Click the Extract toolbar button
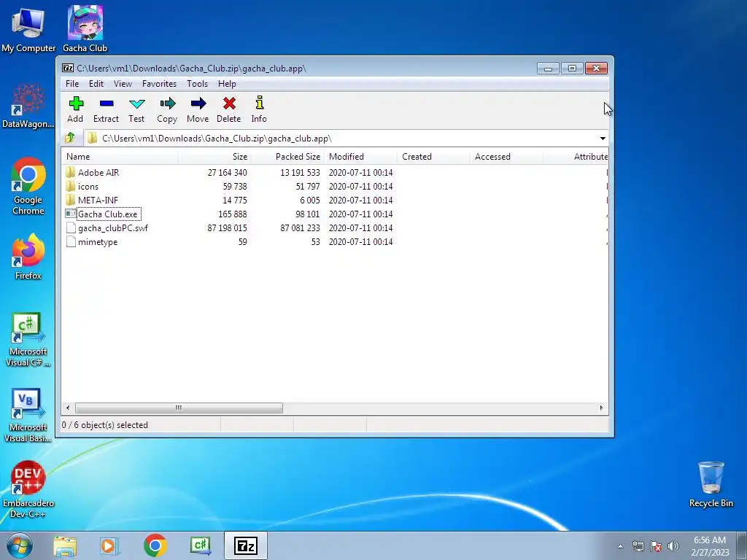Image resolution: width=747 pixels, height=560 pixels. tap(106, 109)
